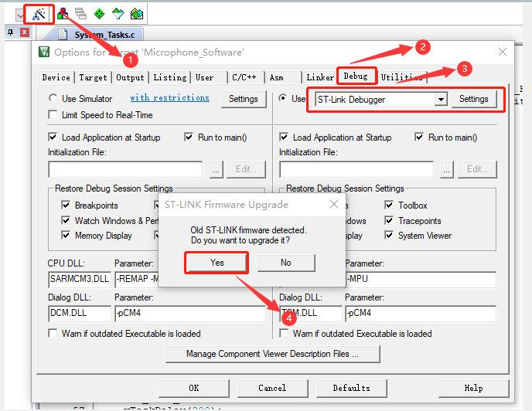
Task: Open the Pack Installer icon
Action: [x=137, y=14]
